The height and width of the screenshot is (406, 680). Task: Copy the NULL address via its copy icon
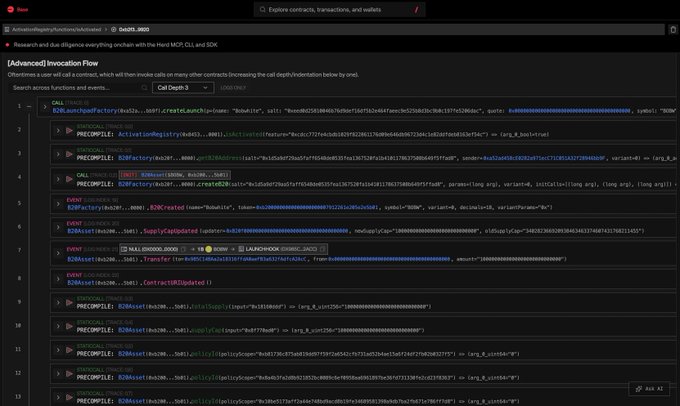coord(183,249)
